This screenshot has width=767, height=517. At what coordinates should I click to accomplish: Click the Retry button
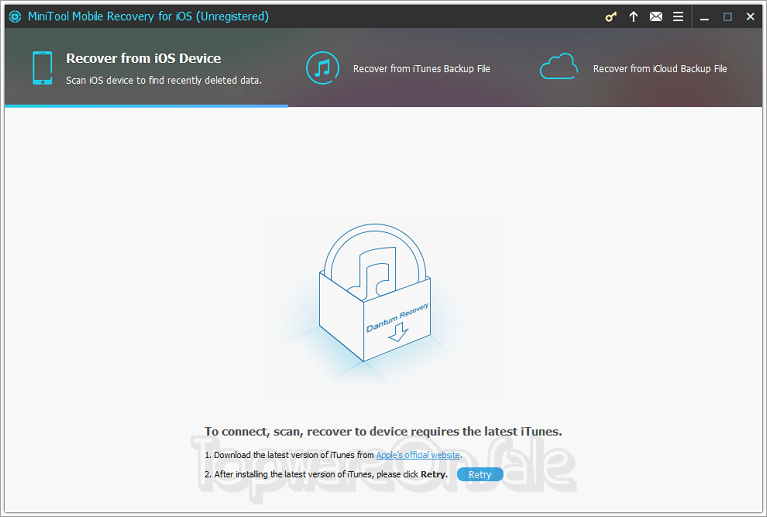pos(480,474)
